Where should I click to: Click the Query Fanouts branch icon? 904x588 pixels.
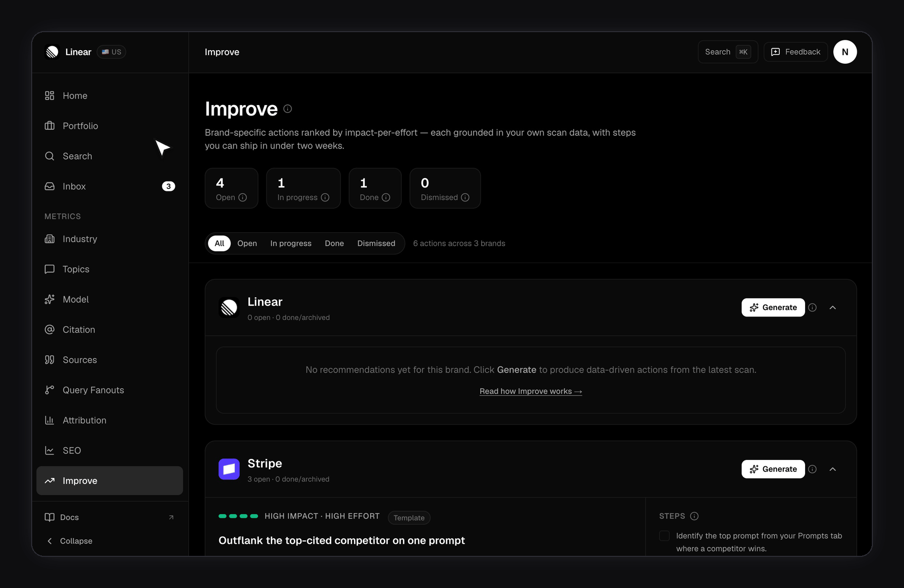click(50, 390)
